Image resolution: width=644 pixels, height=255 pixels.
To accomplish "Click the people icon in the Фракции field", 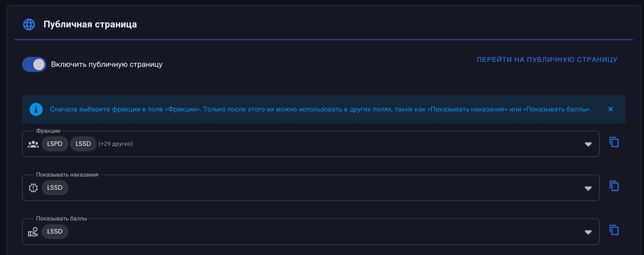I will click(33, 144).
